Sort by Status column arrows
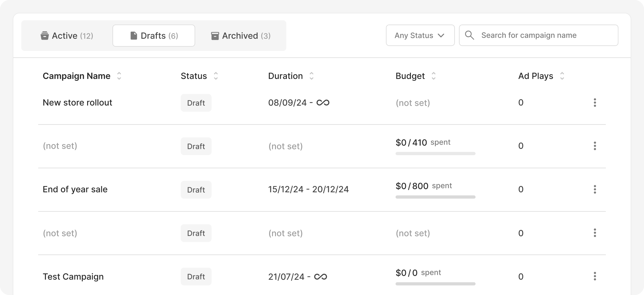644x295 pixels. (x=216, y=76)
